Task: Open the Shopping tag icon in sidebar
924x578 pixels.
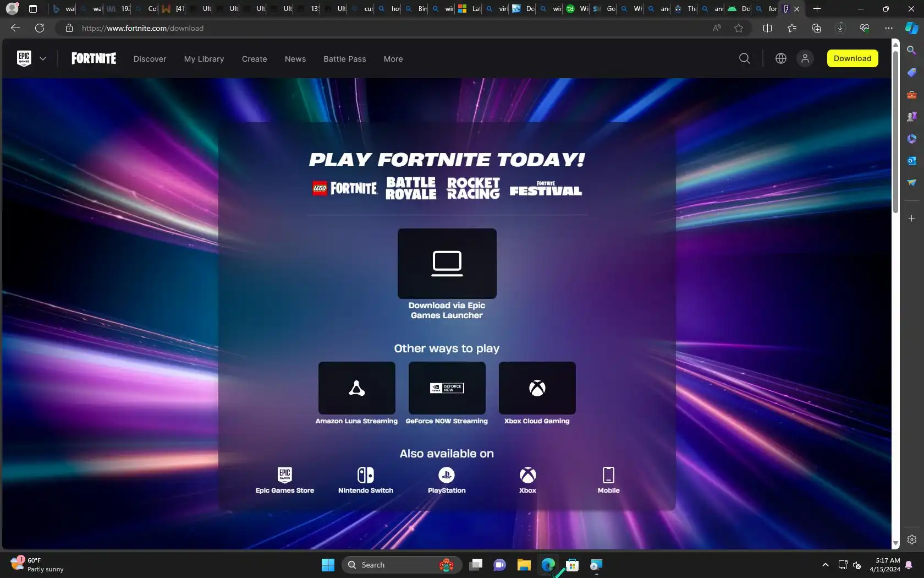Action: click(x=912, y=73)
